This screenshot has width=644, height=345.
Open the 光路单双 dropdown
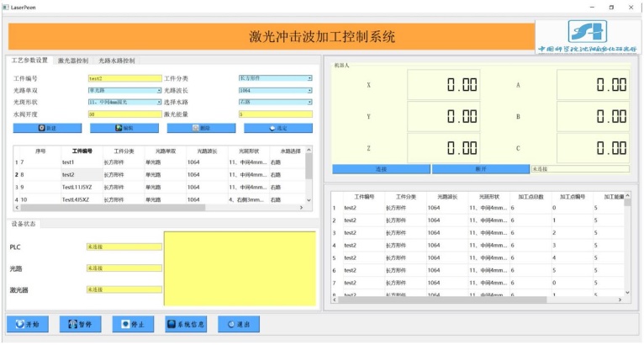coord(159,90)
